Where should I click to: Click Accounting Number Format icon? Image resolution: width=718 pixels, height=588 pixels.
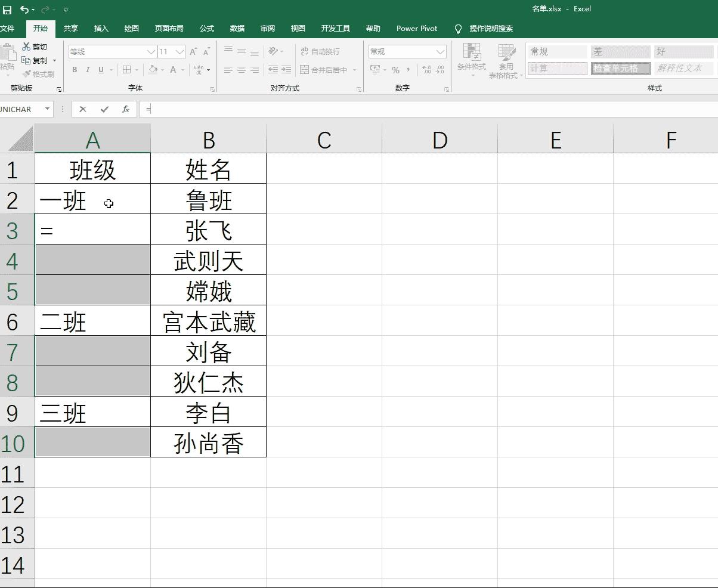click(x=375, y=70)
